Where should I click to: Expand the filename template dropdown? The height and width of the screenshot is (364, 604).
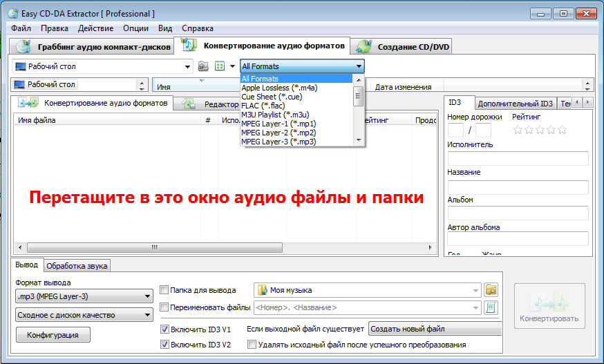(x=475, y=308)
